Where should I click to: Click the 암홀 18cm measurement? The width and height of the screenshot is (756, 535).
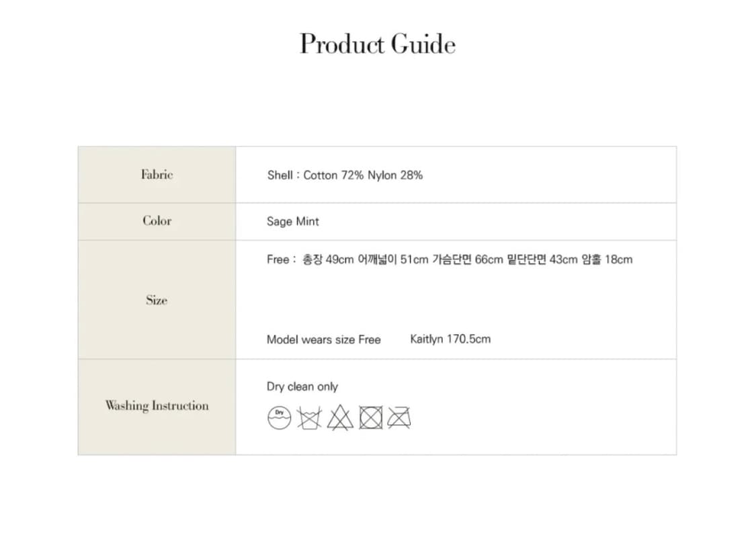click(607, 259)
